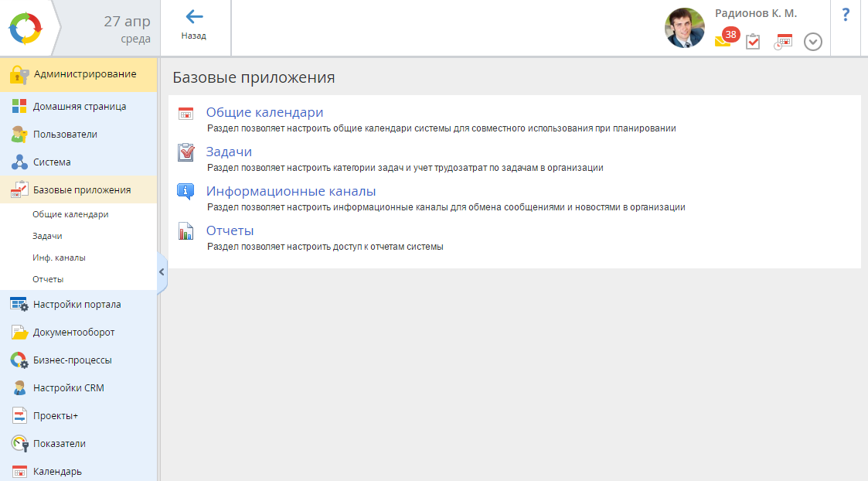Collapse the Базовые приложения sidebar section
The image size is (868, 481).
pos(81,189)
